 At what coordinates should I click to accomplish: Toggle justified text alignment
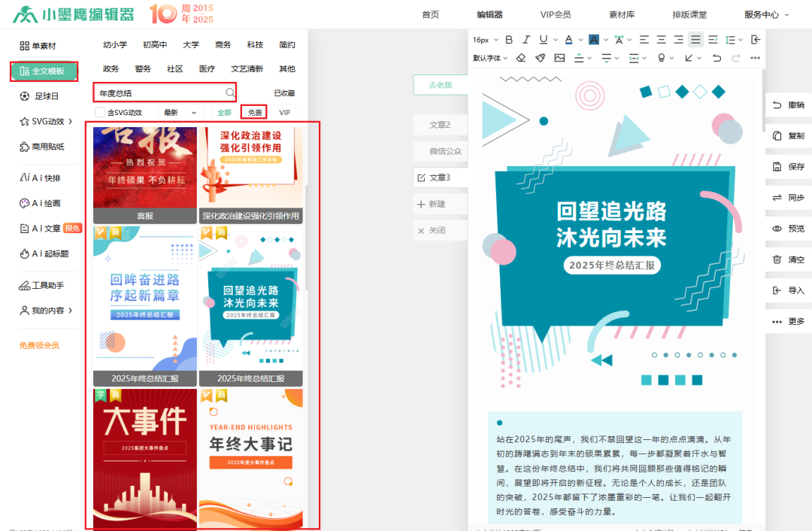click(x=695, y=39)
